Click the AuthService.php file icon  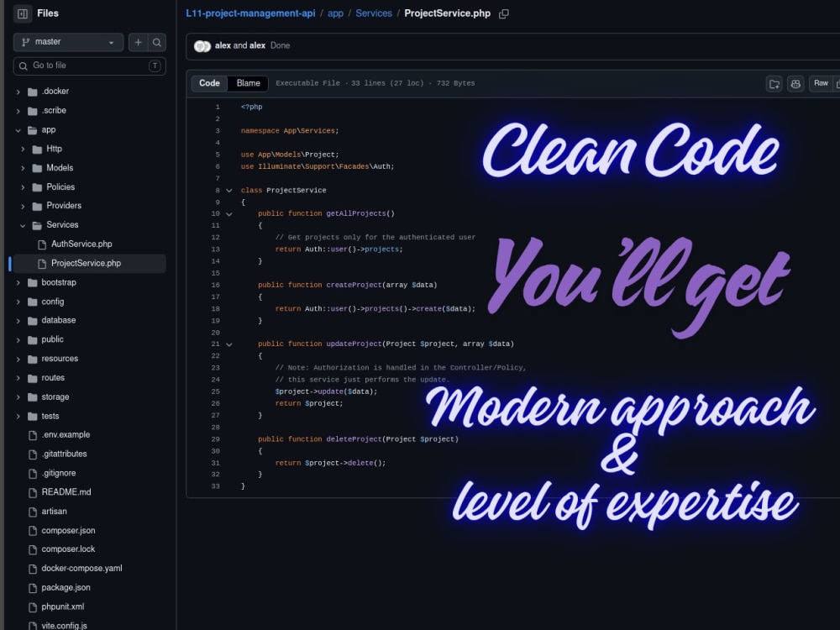(x=42, y=244)
